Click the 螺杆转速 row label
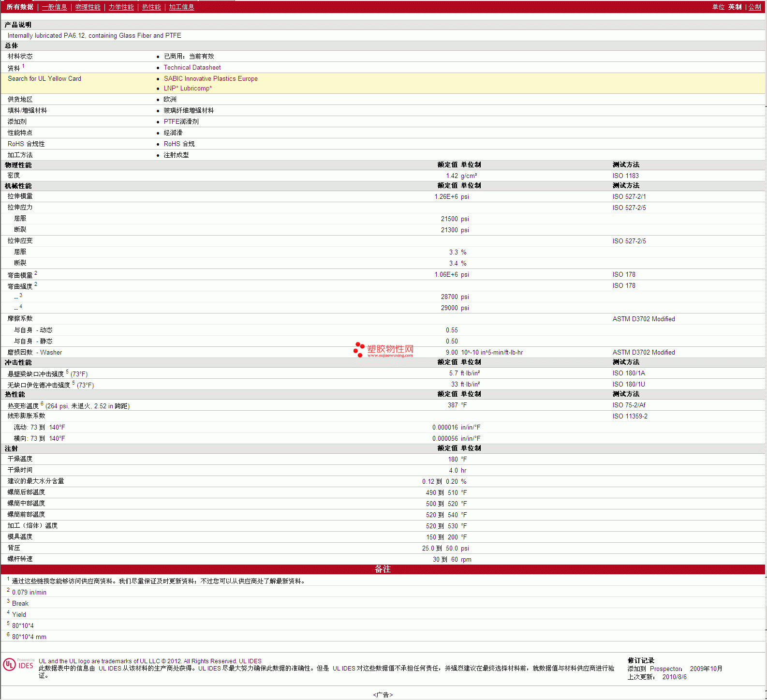This screenshot has width=767, height=700. click(x=20, y=559)
